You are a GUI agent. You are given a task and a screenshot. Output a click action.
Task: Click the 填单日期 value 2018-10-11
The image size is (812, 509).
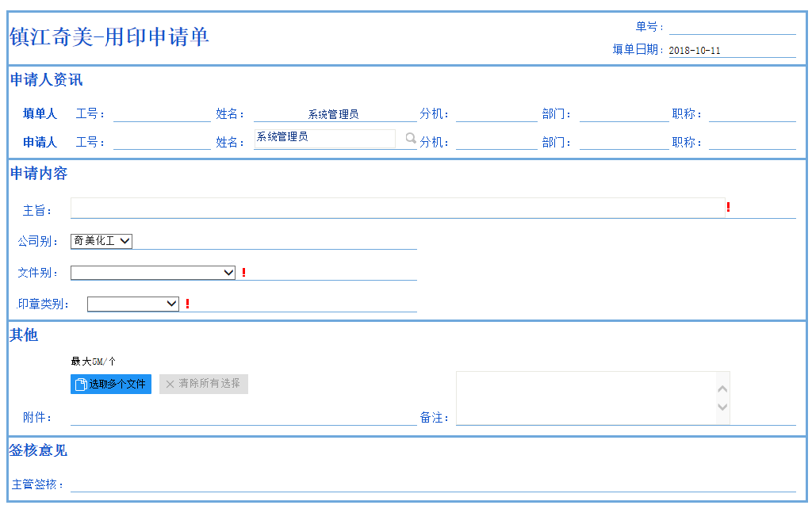tap(695, 51)
